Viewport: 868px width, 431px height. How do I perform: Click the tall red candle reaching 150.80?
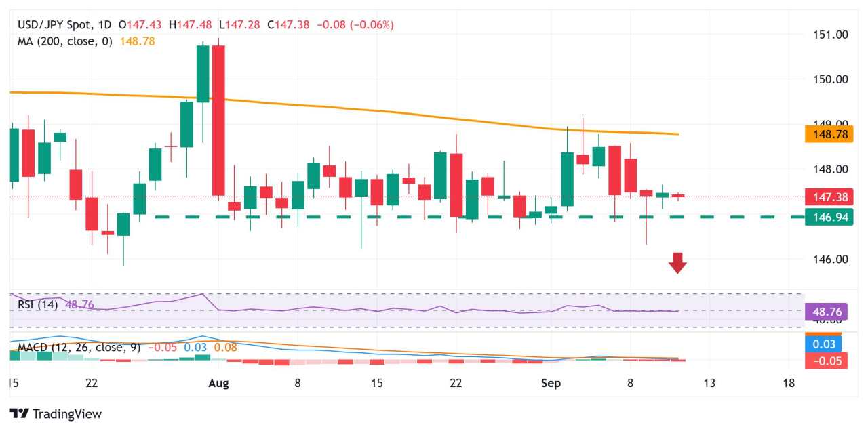point(218,121)
